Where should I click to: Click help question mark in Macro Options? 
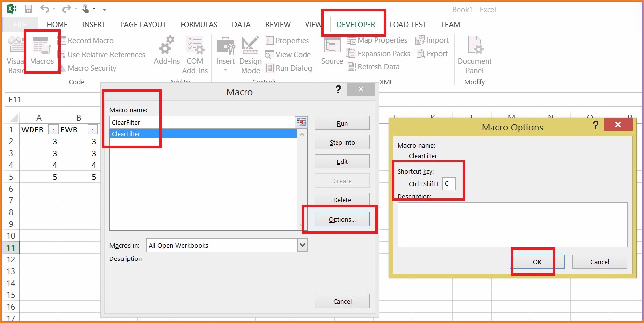(x=596, y=125)
